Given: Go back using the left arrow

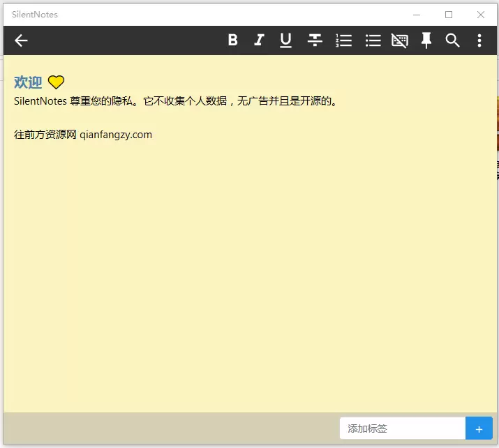Looking at the screenshot, I should tap(21, 40).
